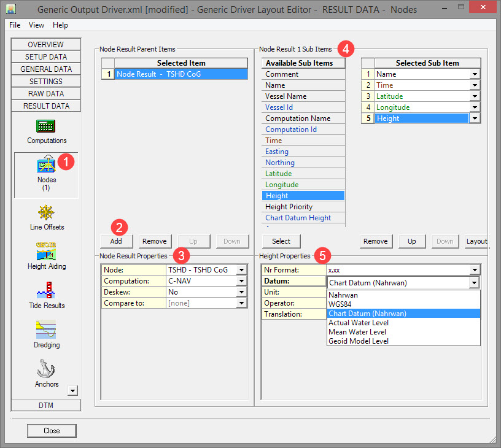Open the Anchors icon
The width and height of the screenshot is (501, 448).
point(47,369)
